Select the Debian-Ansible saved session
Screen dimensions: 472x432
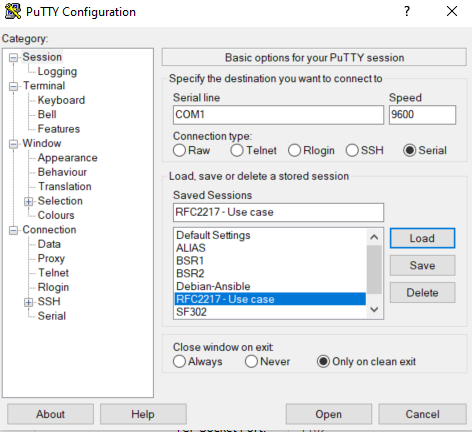(x=270, y=286)
